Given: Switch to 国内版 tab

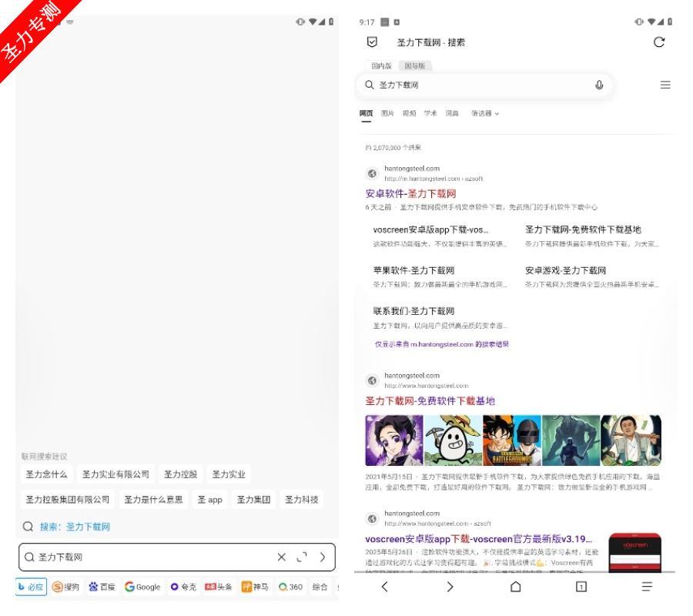Looking at the screenshot, I should 381,66.
